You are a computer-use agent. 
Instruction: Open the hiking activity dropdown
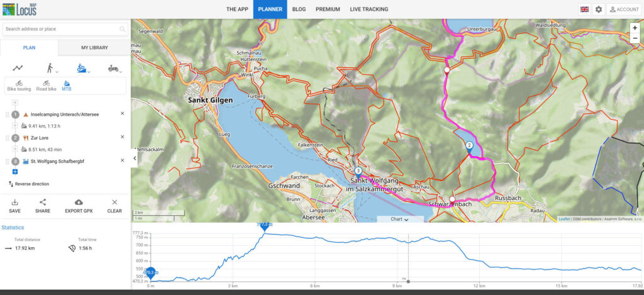click(50, 68)
